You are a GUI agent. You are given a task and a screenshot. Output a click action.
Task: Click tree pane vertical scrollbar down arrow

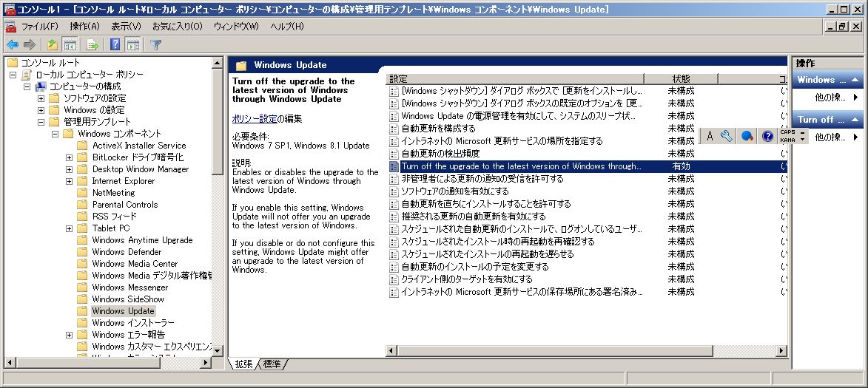(218, 351)
